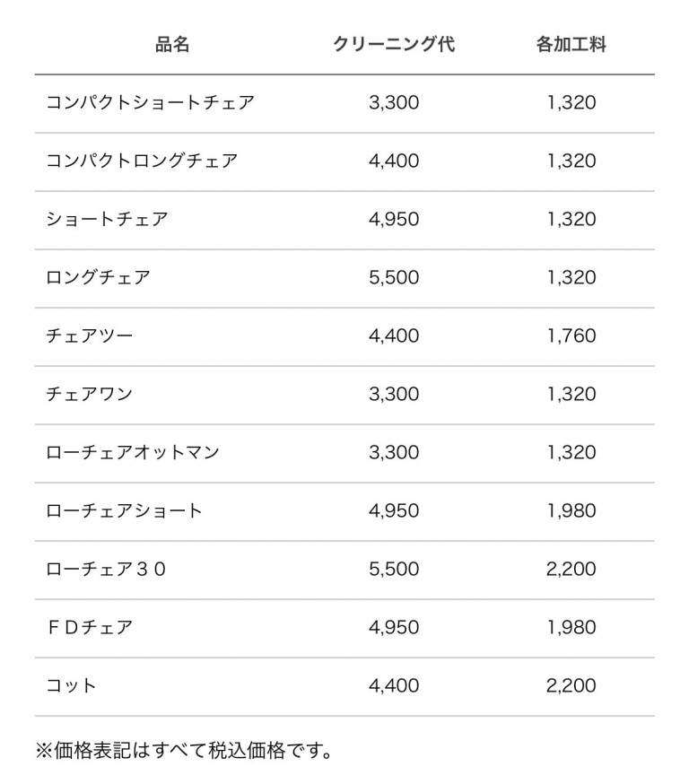Select the チェアツー product name

(89, 335)
